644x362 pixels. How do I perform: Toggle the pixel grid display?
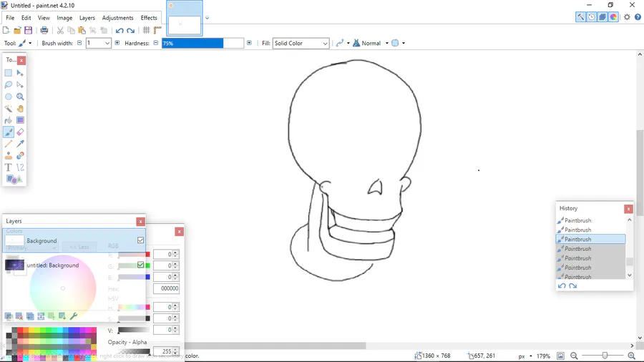point(146,30)
